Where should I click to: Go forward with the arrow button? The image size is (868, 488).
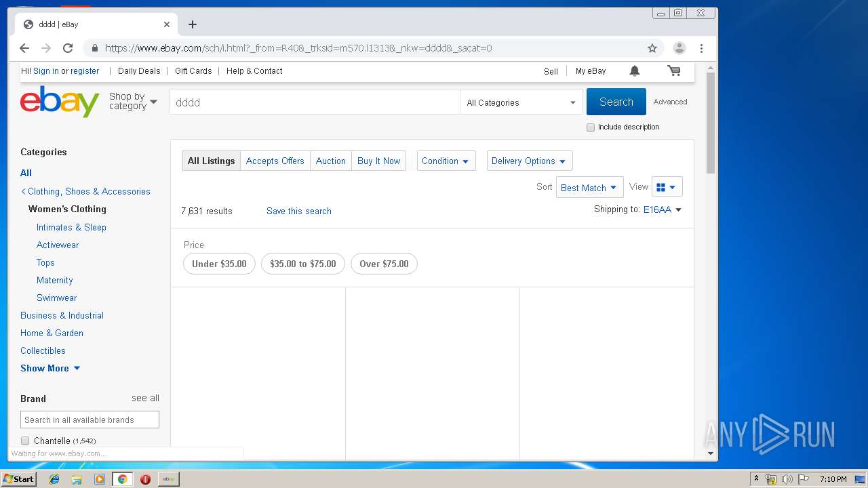pyautogui.click(x=46, y=48)
